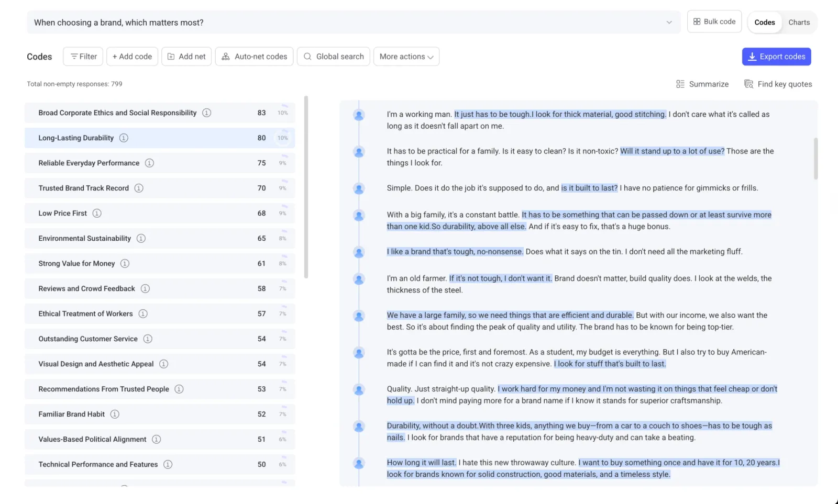838x504 pixels.
Task: Select the Long-Lasting Durability code row
Action: pos(160,138)
